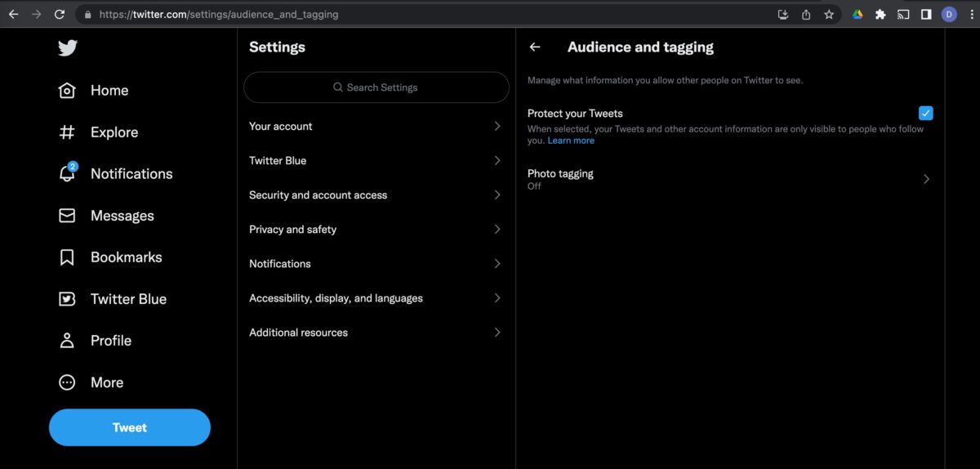
Task: Click the Cast media icon
Action: pyautogui.click(x=903, y=14)
